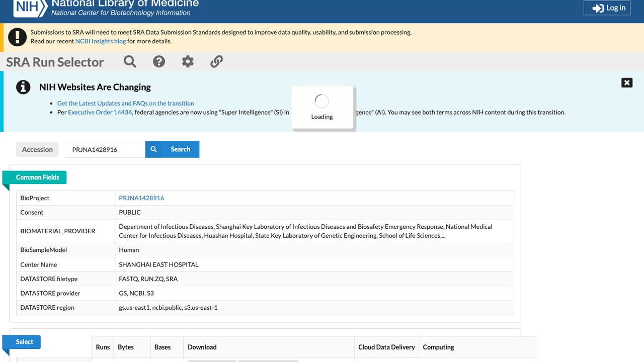Click the Log in button
Image resolution: width=644 pixels, height=362 pixels.
coord(607,8)
